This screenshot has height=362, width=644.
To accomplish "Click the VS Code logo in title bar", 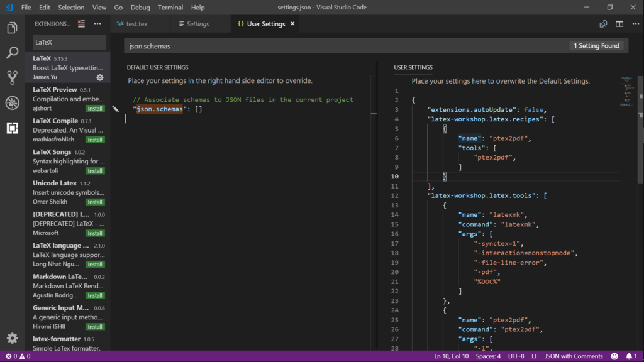I will coord(9,8).
